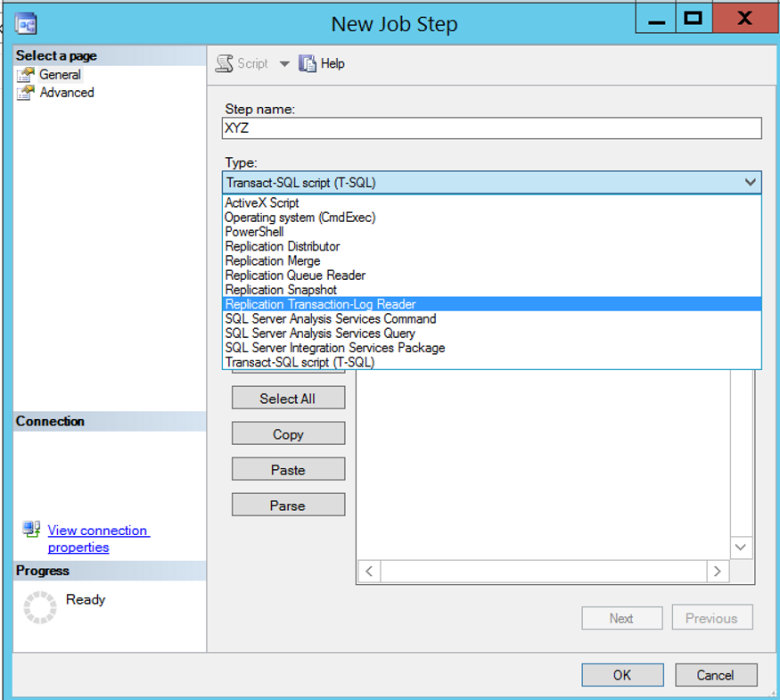Click the Step name input field

tap(491, 128)
